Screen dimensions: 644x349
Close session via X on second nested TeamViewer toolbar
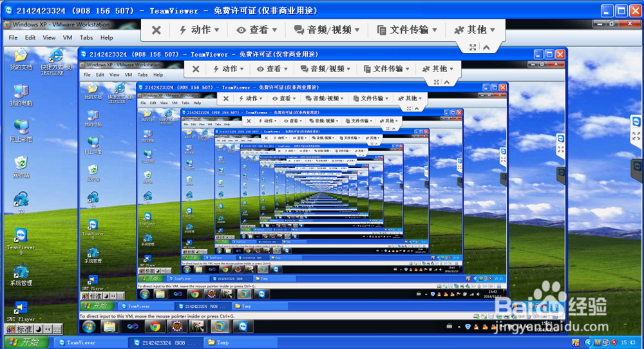196,69
